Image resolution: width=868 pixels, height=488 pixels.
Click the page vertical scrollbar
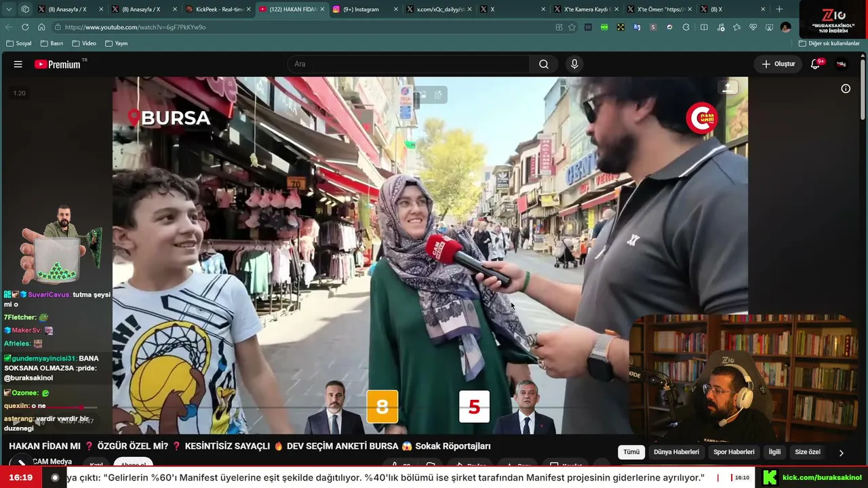[x=864, y=88]
